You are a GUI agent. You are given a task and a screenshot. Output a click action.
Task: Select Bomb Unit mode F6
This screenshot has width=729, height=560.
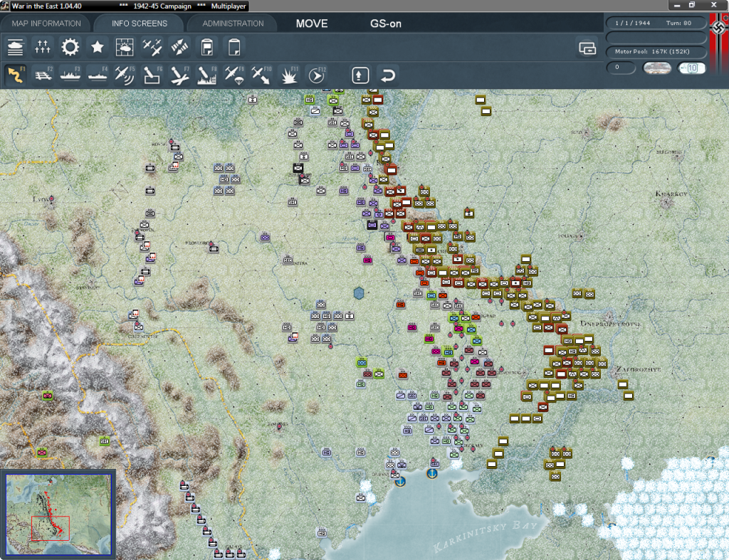152,75
